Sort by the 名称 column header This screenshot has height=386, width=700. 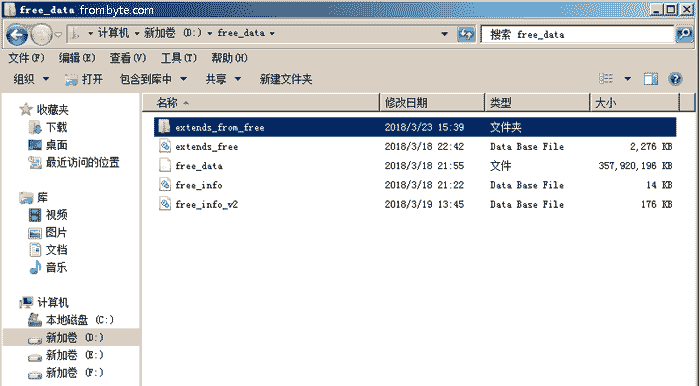[261, 103]
